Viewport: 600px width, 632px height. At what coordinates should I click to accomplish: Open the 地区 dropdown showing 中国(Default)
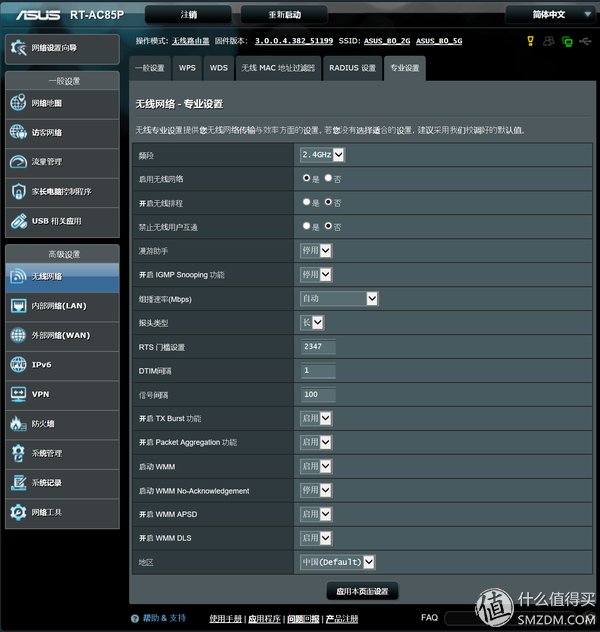(338, 562)
